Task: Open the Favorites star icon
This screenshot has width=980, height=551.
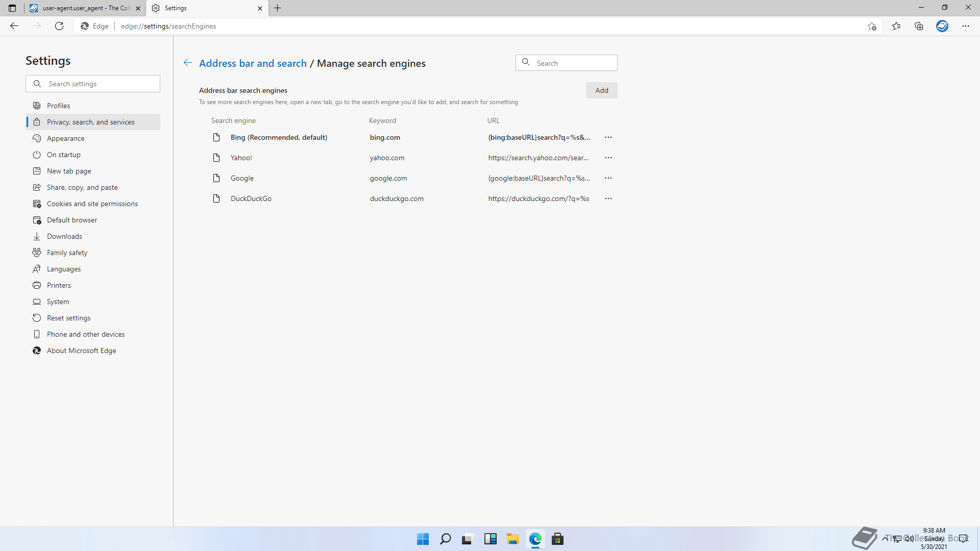Action: [x=896, y=26]
